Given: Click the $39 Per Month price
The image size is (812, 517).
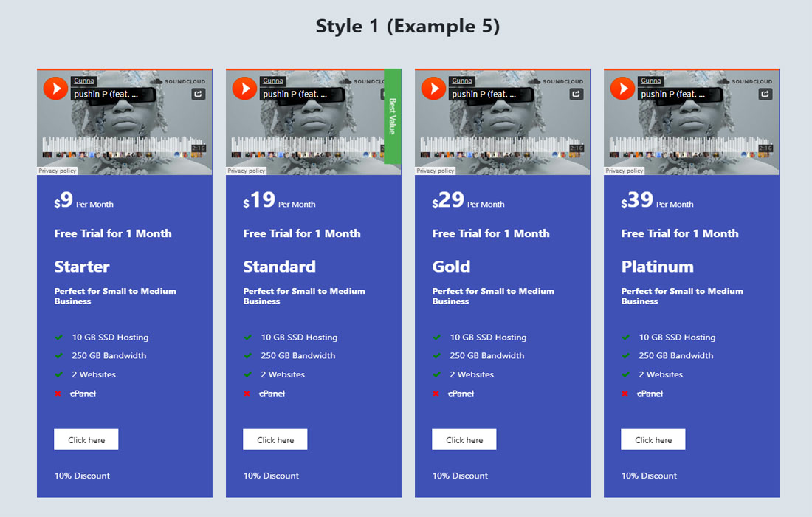Looking at the screenshot, I should (x=657, y=200).
